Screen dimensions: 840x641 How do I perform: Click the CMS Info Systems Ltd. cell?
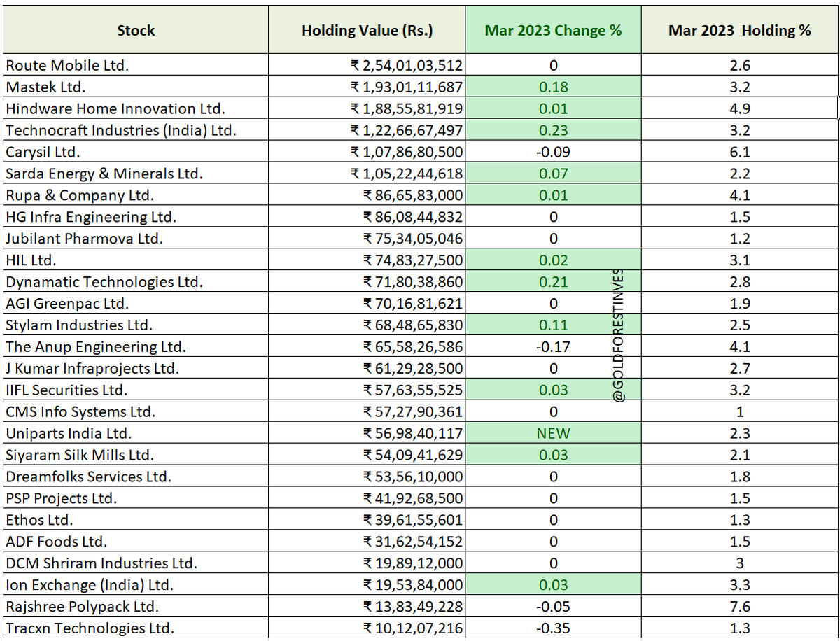click(x=136, y=412)
